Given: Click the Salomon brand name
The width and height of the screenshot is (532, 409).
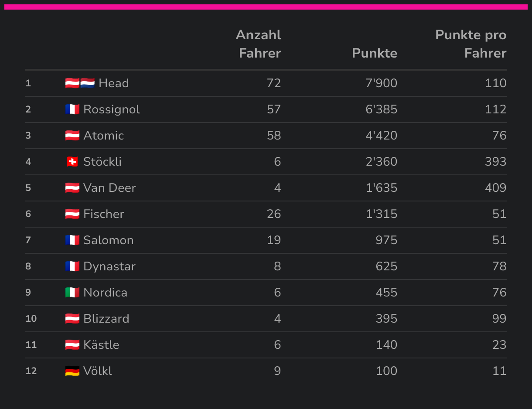Looking at the screenshot, I should 109,240.
